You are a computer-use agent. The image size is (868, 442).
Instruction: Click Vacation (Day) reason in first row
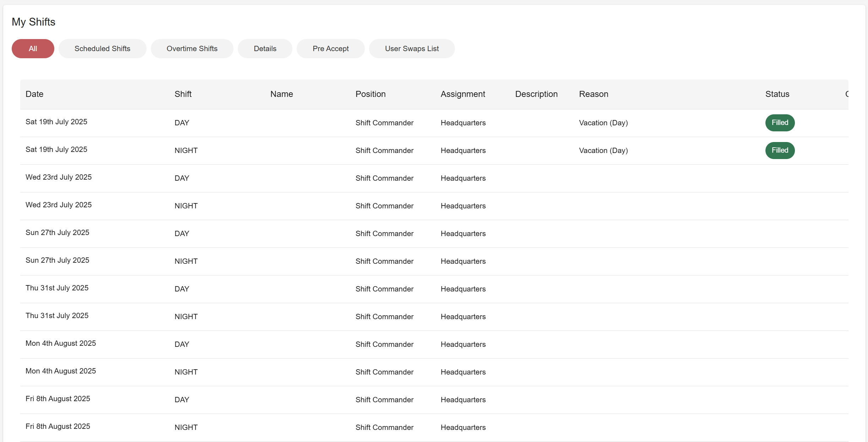tap(603, 123)
